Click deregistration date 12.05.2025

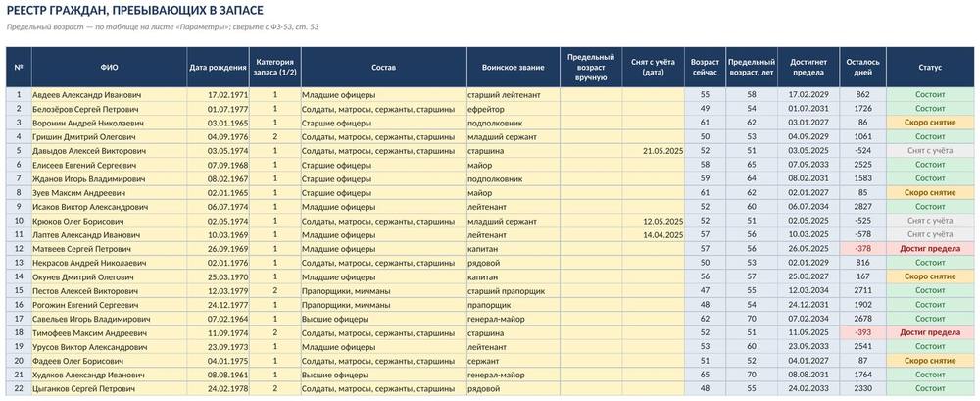[653, 221]
